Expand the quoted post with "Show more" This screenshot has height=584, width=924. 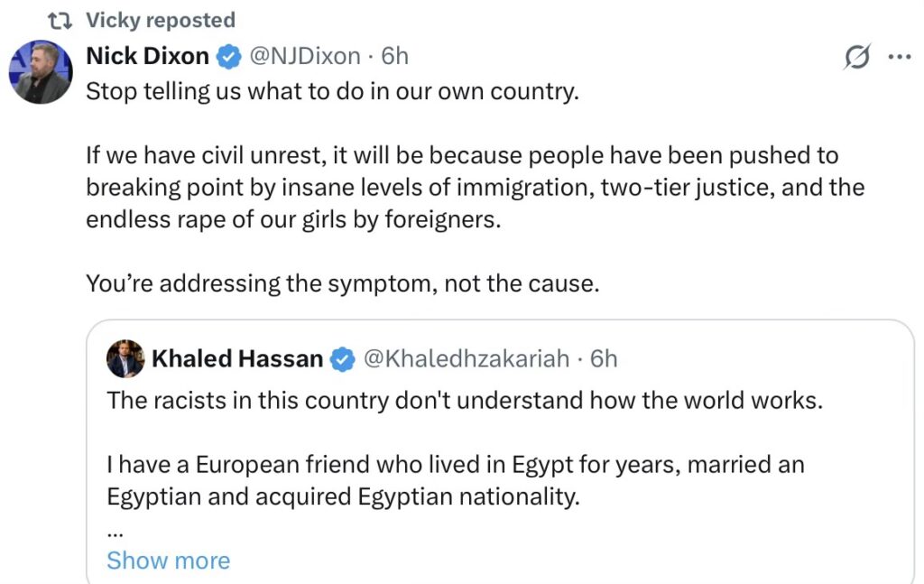168,561
